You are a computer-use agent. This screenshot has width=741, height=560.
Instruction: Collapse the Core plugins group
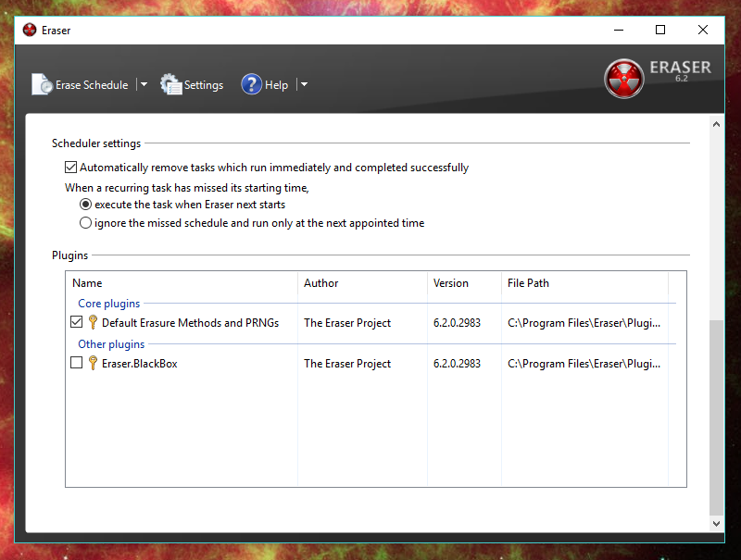tap(109, 303)
